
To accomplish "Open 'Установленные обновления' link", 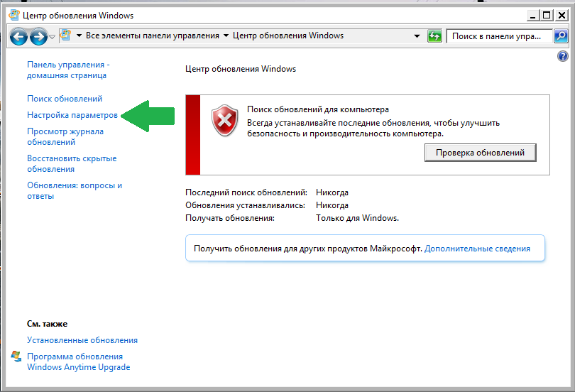I will pos(82,340).
